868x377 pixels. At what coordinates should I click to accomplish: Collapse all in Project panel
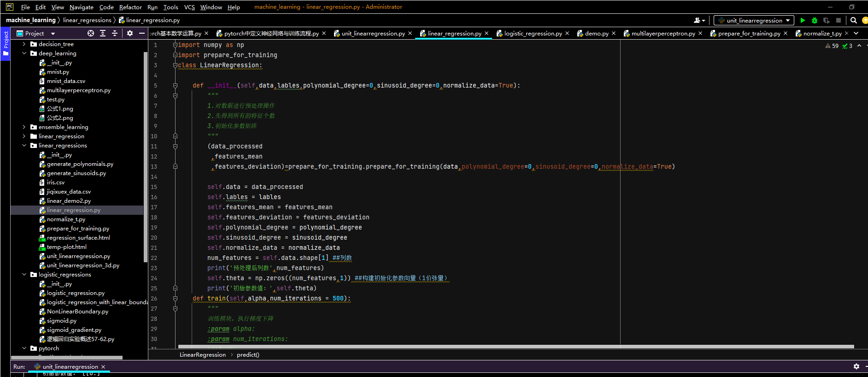coord(115,33)
